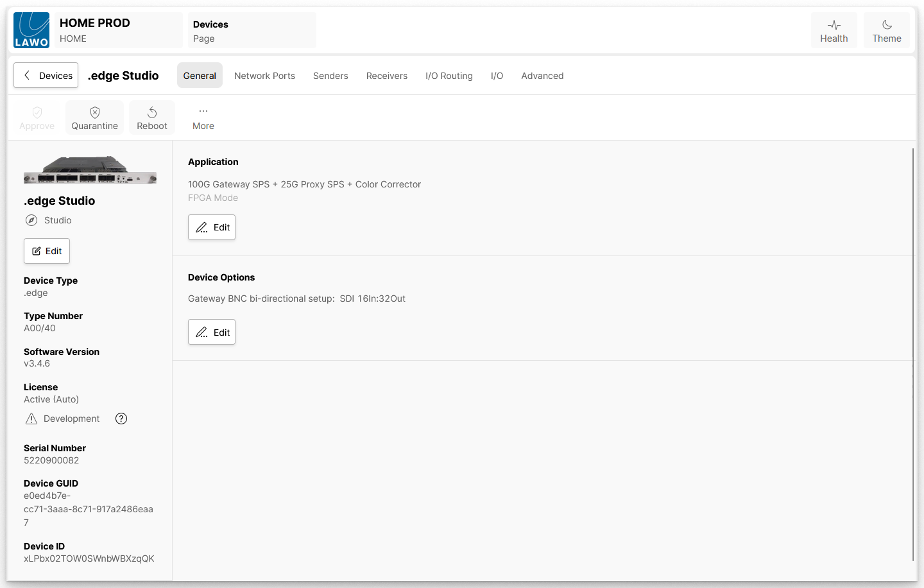Select the Advanced tab

542,76
